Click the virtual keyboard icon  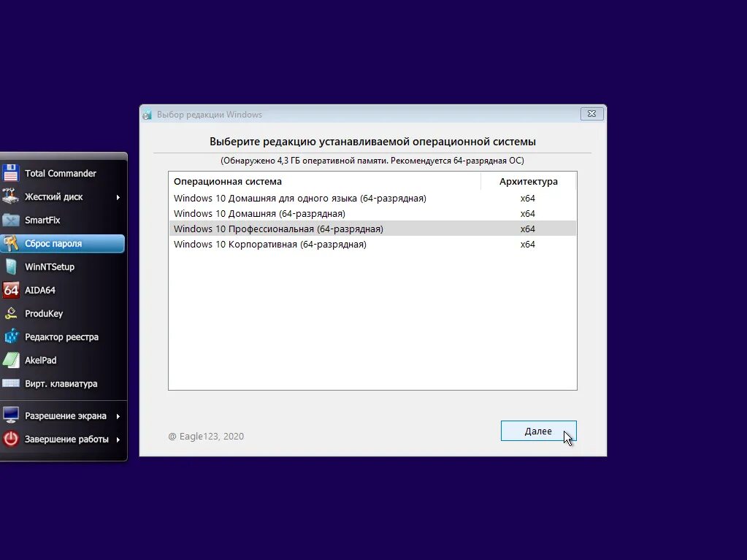pyautogui.click(x=11, y=383)
